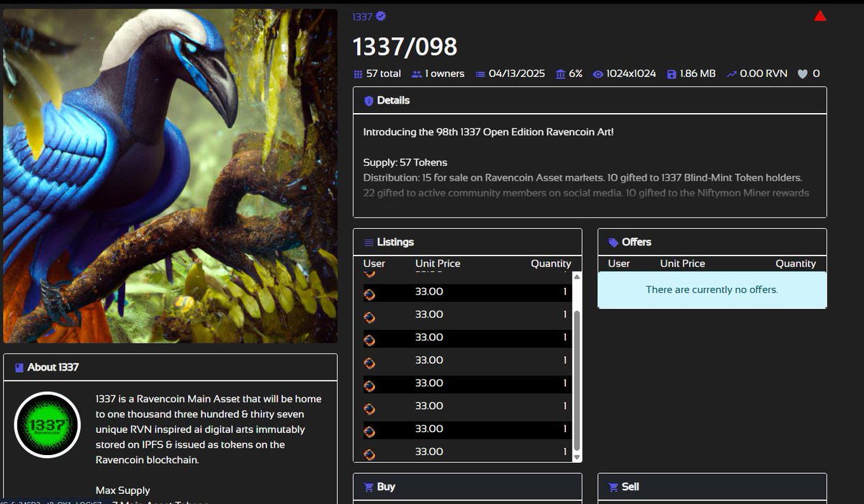Click the people icon beside 1 owners
Image resolution: width=864 pixels, height=504 pixels.
[416, 74]
